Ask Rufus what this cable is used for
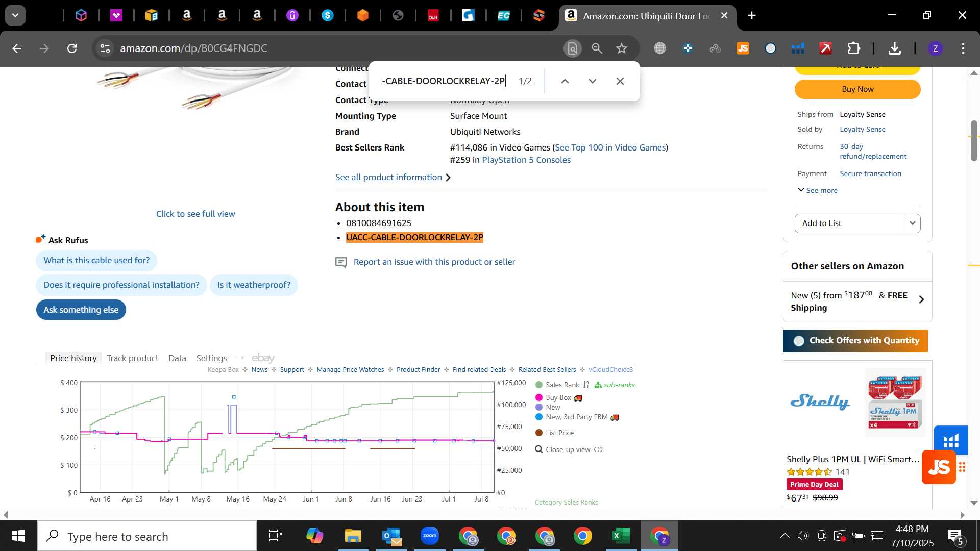 point(96,260)
